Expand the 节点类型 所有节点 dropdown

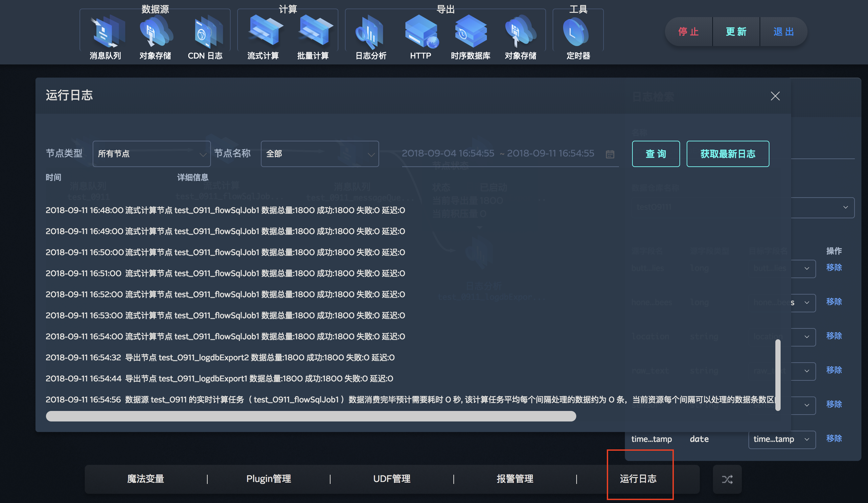151,154
